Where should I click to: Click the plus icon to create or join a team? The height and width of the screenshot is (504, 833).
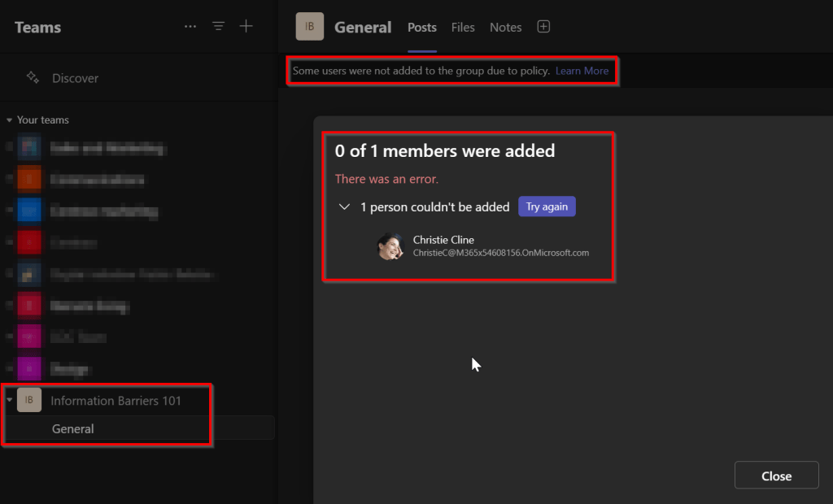click(x=246, y=27)
